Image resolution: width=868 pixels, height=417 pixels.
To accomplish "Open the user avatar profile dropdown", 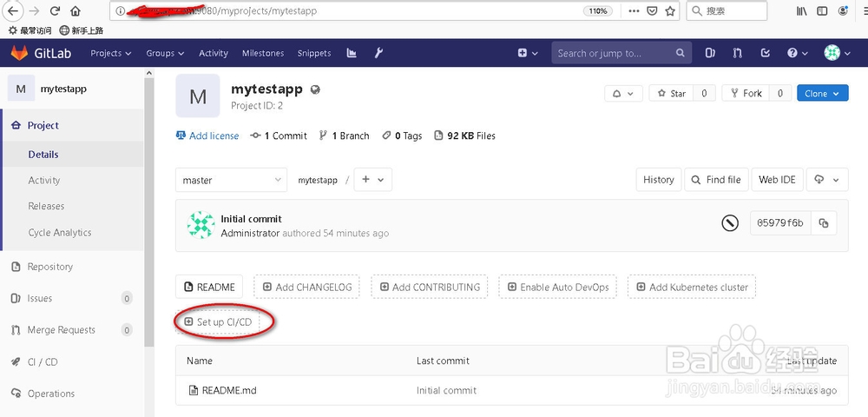I will [837, 53].
